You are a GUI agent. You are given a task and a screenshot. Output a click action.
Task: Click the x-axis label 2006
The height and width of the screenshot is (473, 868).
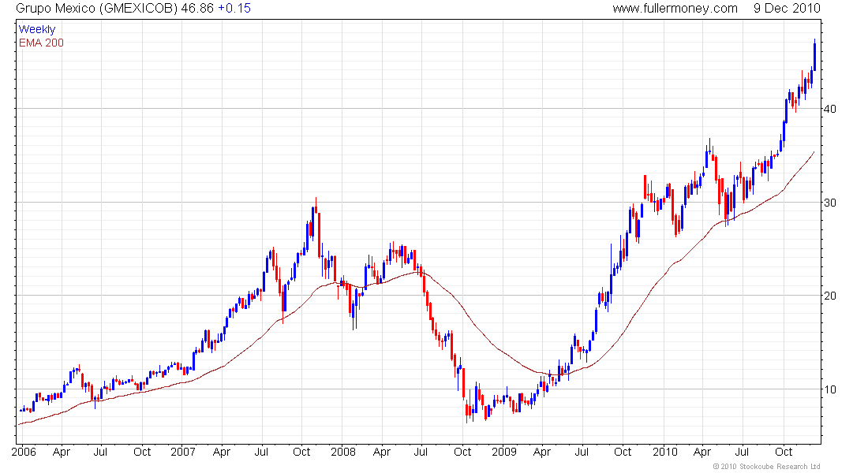coord(24,452)
